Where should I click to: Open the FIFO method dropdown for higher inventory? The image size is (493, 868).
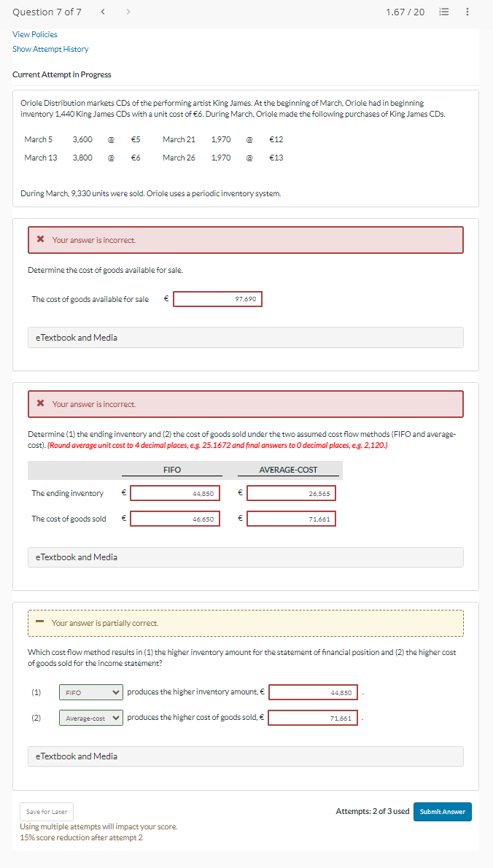point(90,692)
